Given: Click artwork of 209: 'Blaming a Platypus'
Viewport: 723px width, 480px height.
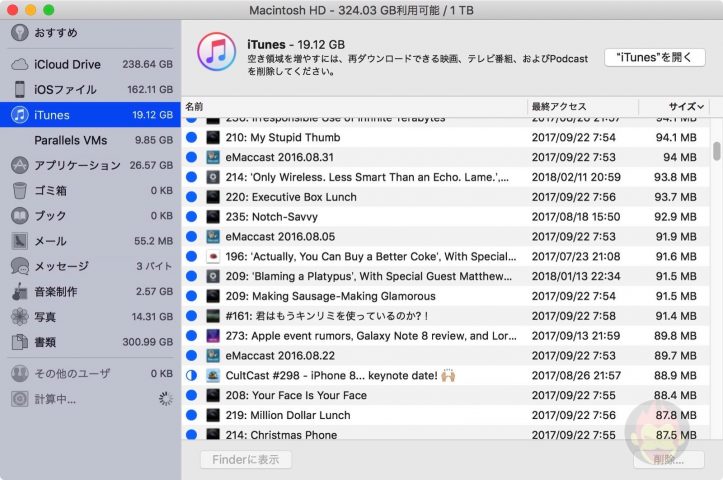Looking at the screenshot, I should click(213, 276).
